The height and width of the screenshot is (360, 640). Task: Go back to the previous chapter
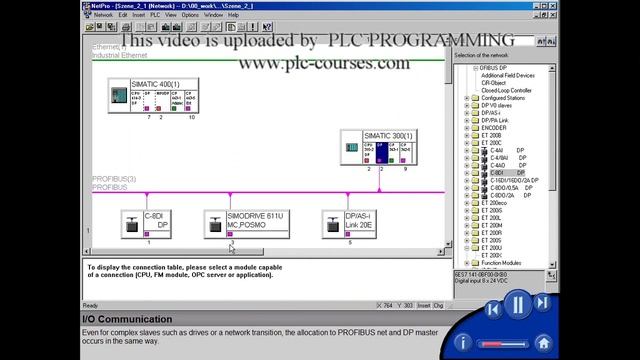(493, 309)
